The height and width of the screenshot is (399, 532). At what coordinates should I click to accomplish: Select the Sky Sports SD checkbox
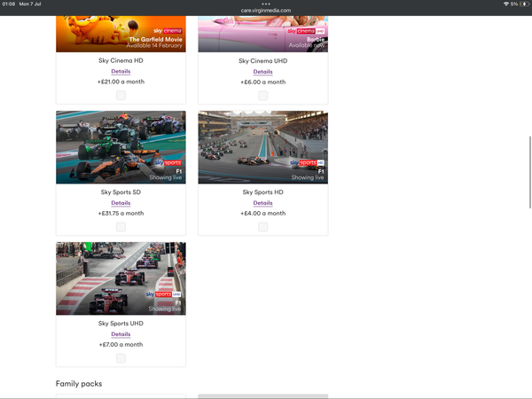[x=121, y=227]
